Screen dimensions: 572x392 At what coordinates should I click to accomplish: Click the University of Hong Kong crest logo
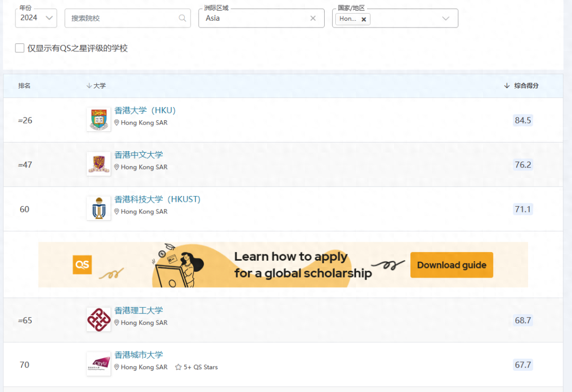click(99, 120)
